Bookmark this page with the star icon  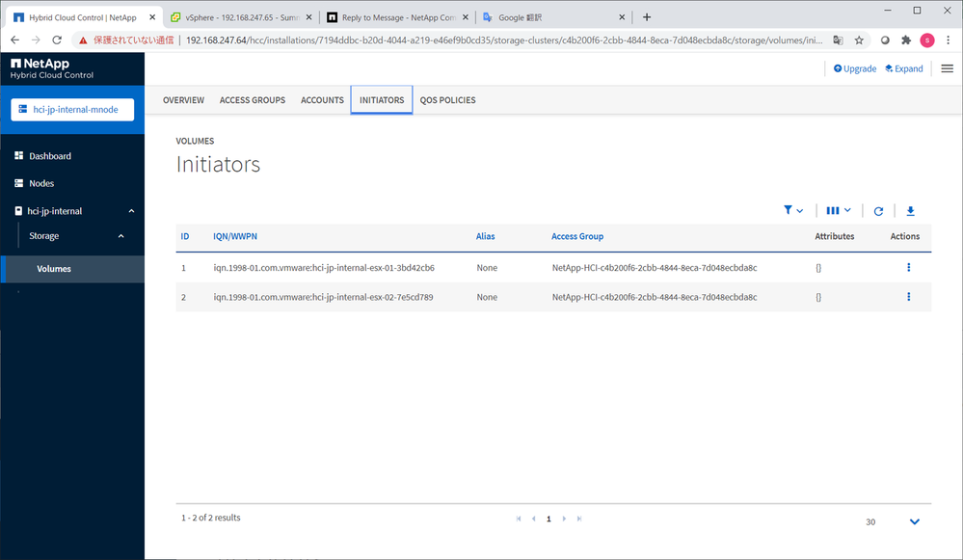point(859,40)
